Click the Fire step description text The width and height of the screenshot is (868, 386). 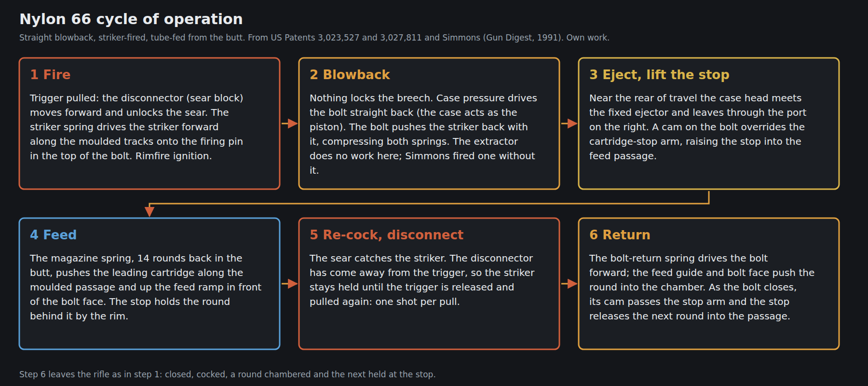pos(136,127)
